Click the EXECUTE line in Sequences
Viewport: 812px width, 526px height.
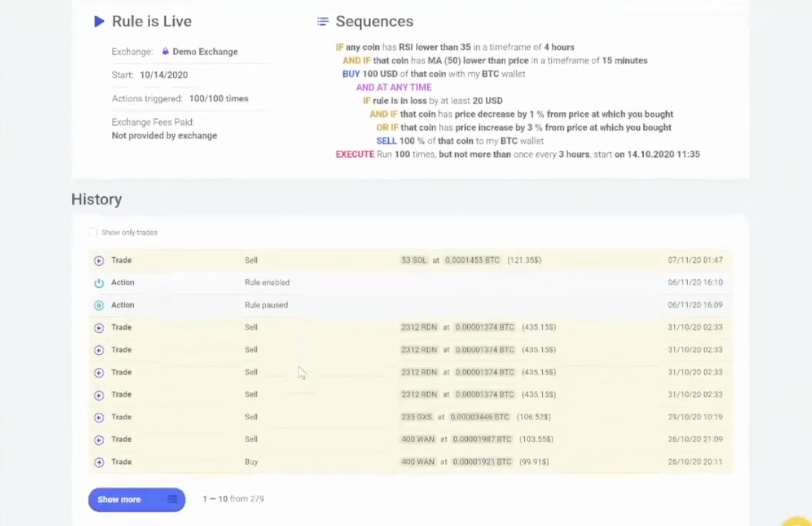tap(355, 154)
